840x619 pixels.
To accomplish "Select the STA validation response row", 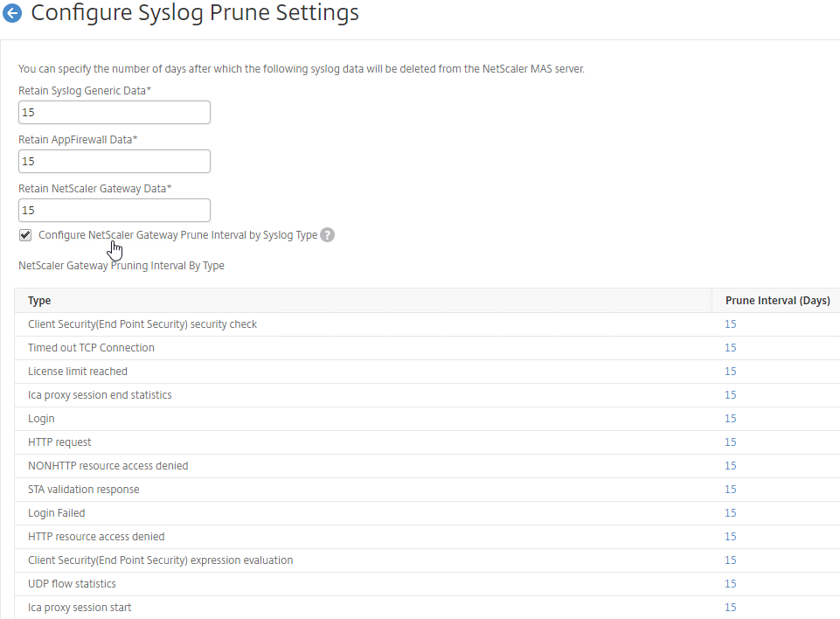I will tap(427, 490).
